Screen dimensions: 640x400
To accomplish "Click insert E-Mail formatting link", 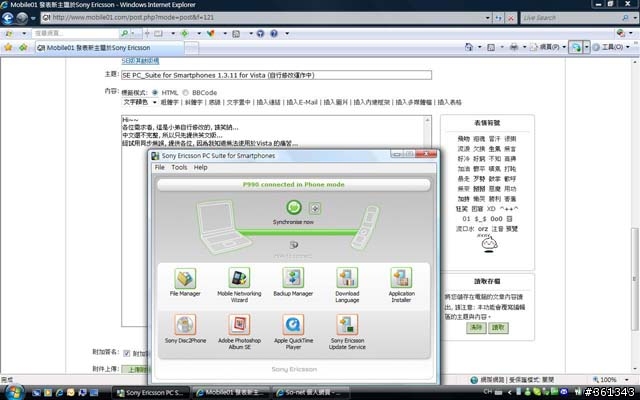I will [x=302, y=102].
